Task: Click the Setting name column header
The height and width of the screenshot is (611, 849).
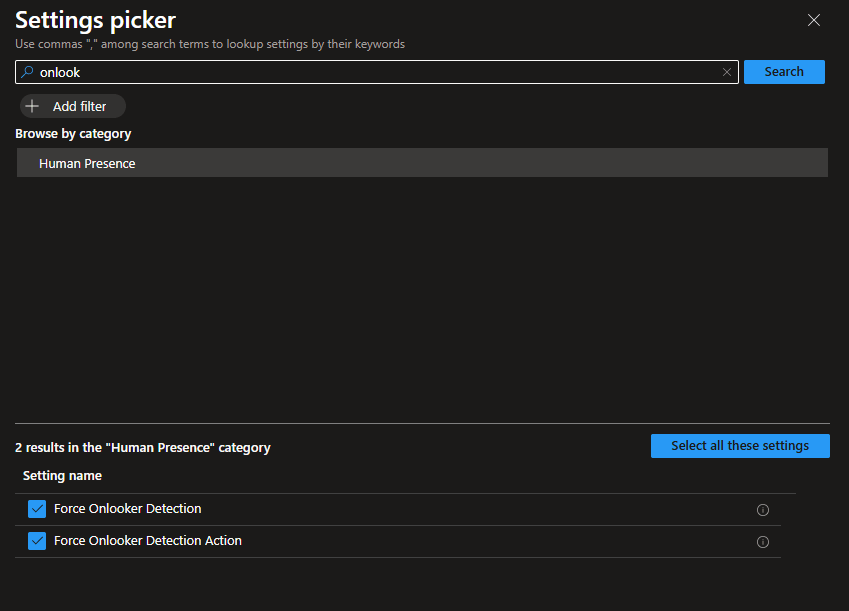Action: (62, 476)
